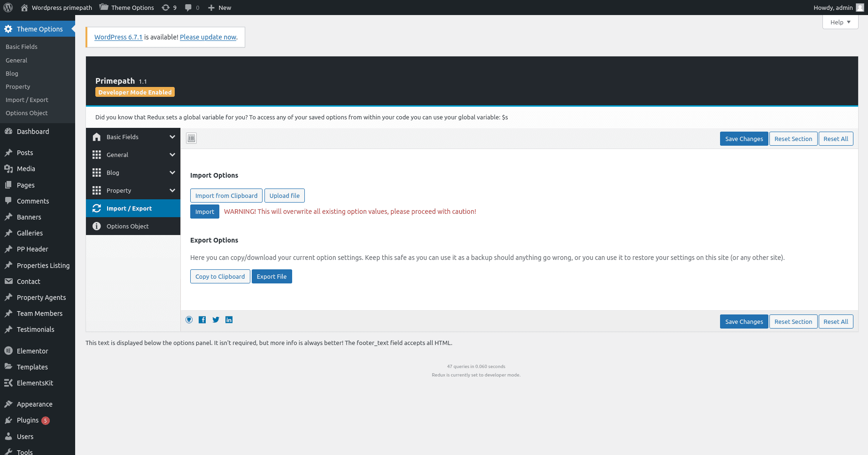Click the updates icon showing 9
The image size is (868, 455).
166,8
